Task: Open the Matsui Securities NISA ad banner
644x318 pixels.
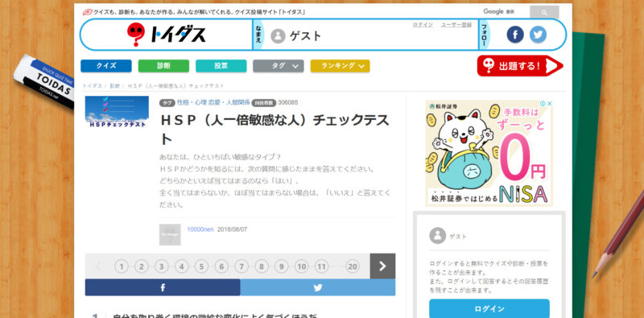Action: tap(489, 153)
